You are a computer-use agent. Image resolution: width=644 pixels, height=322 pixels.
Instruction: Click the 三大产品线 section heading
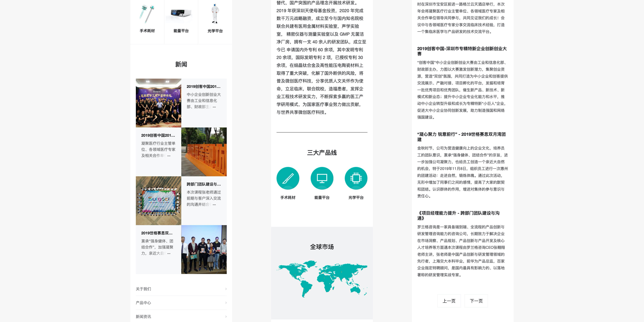(x=322, y=153)
